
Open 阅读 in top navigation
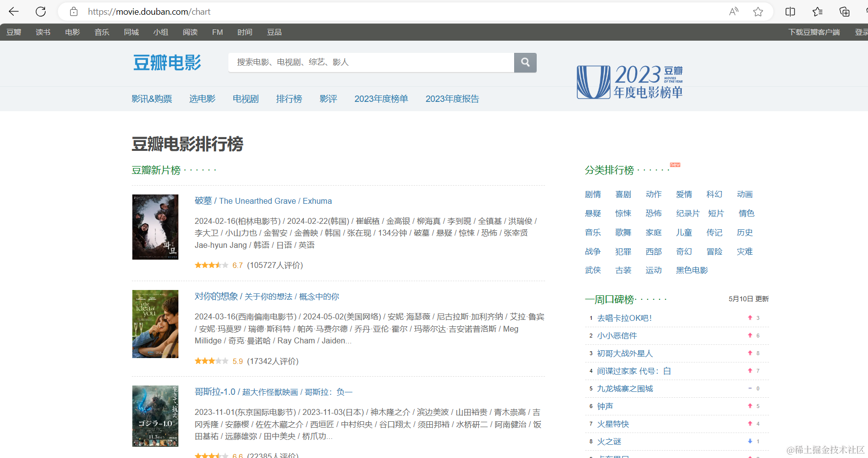190,32
